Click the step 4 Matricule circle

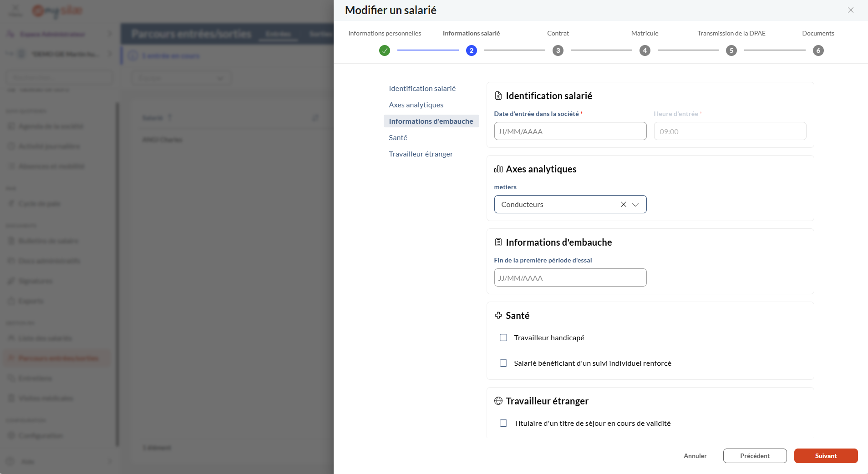coord(645,50)
